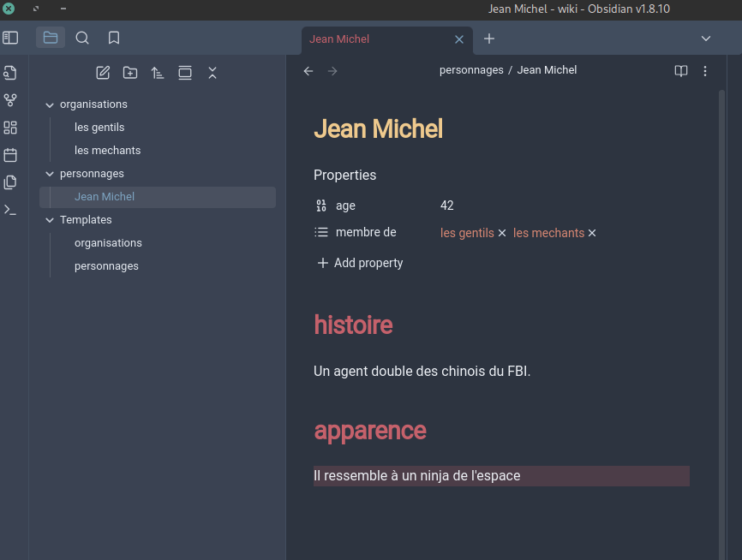The width and height of the screenshot is (742, 560).
Task: Toggle the left sidebar visibility
Action: click(x=10, y=38)
